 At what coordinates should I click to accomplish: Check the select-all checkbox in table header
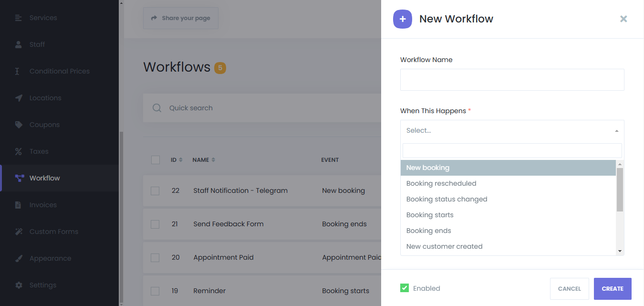click(156, 160)
